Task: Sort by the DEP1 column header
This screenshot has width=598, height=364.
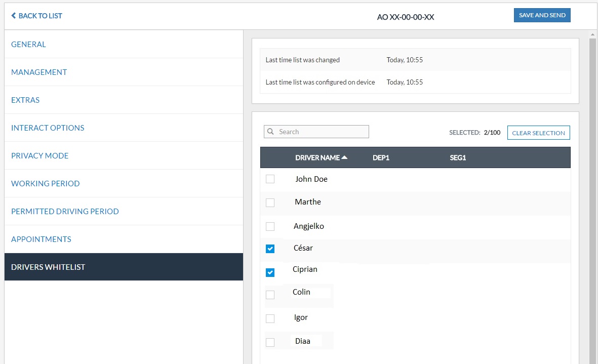Action: coord(381,157)
